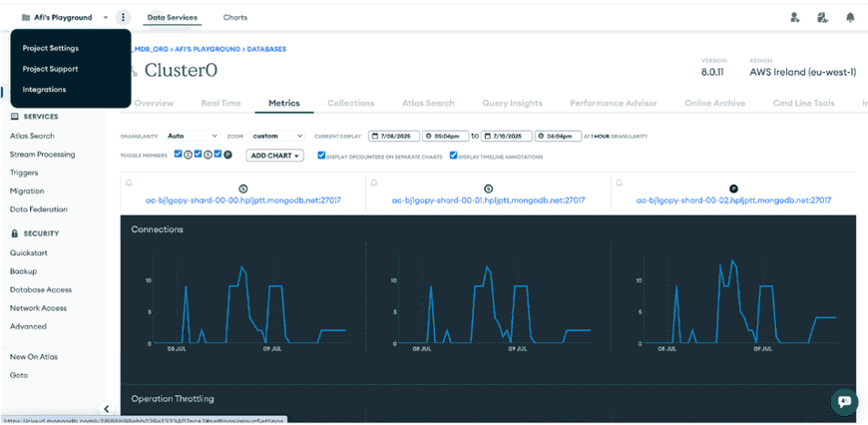This screenshot has height=425, width=868.
Task: Toggle the primary member checkbox
Action: point(218,154)
